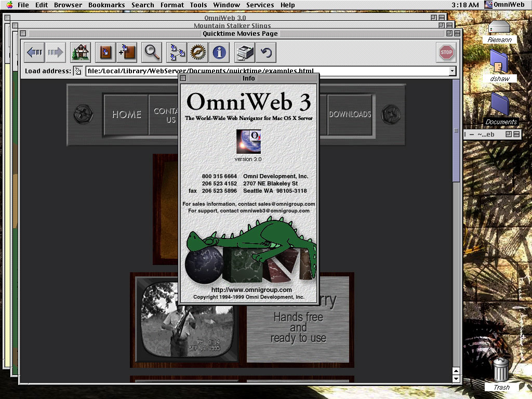
Task: Open the bookmarks book icon
Action: [105, 52]
